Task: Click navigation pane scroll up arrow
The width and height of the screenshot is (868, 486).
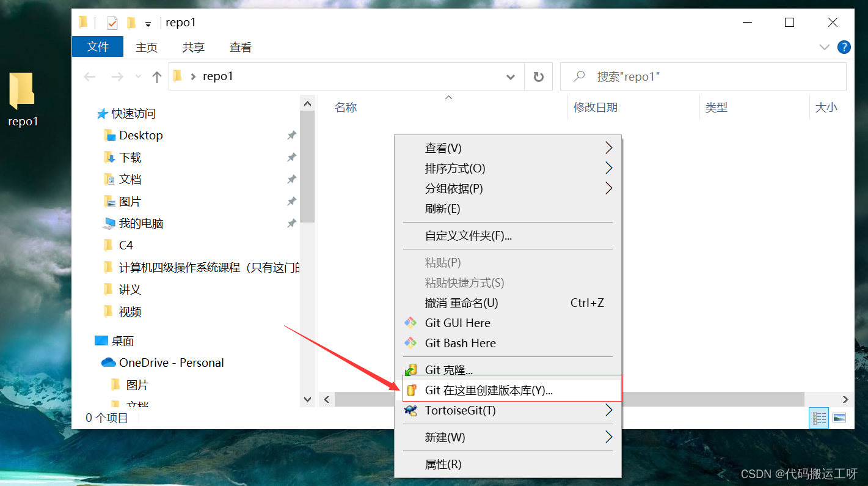Action: (308, 103)
